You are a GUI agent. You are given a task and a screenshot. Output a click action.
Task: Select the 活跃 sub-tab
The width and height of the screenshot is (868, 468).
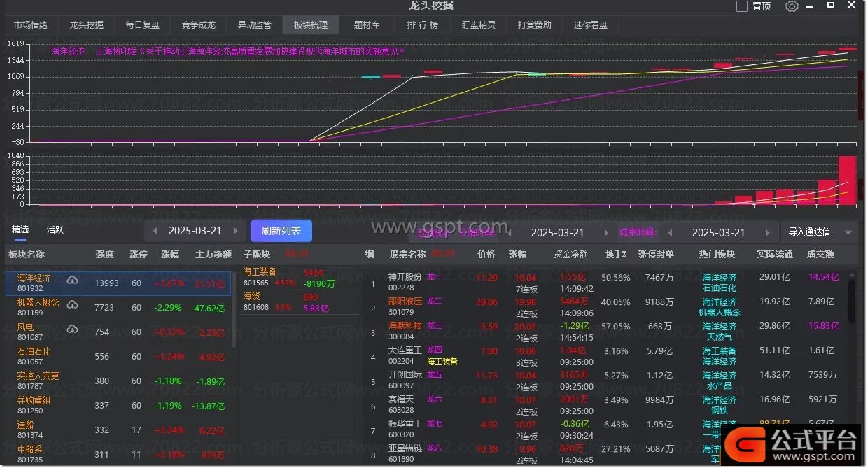[55, 229]
